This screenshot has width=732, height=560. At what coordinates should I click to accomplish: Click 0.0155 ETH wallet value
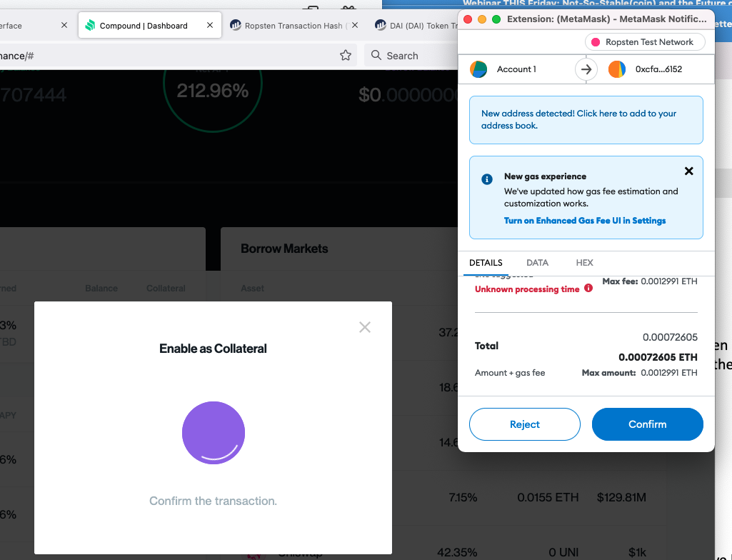click(548, 497)
